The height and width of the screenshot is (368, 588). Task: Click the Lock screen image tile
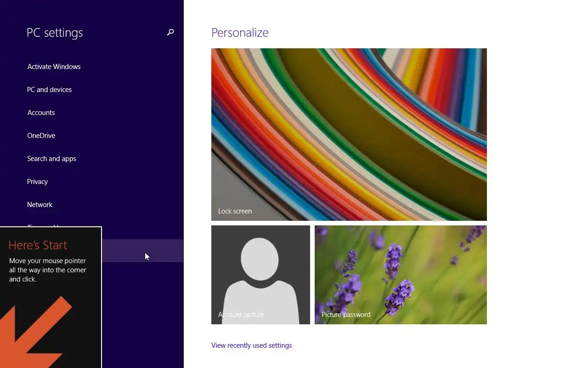349,134
